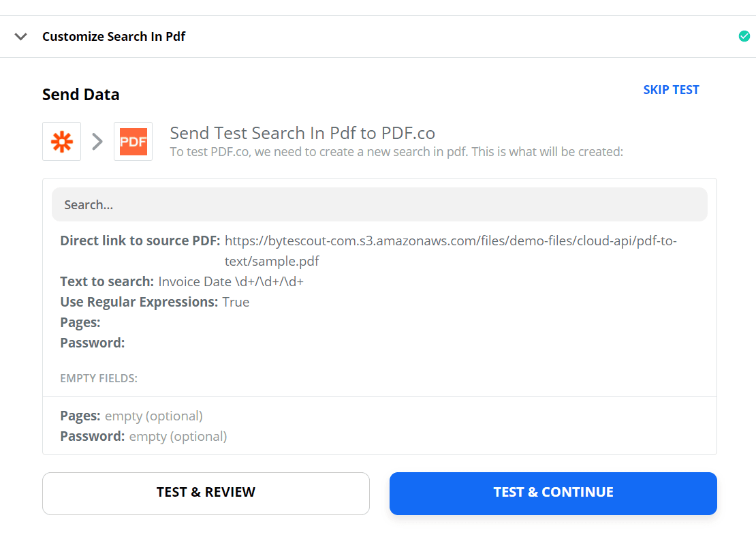Click the checkmark indicating step completion
Viewport: 756px width, 541px height.
744,36
